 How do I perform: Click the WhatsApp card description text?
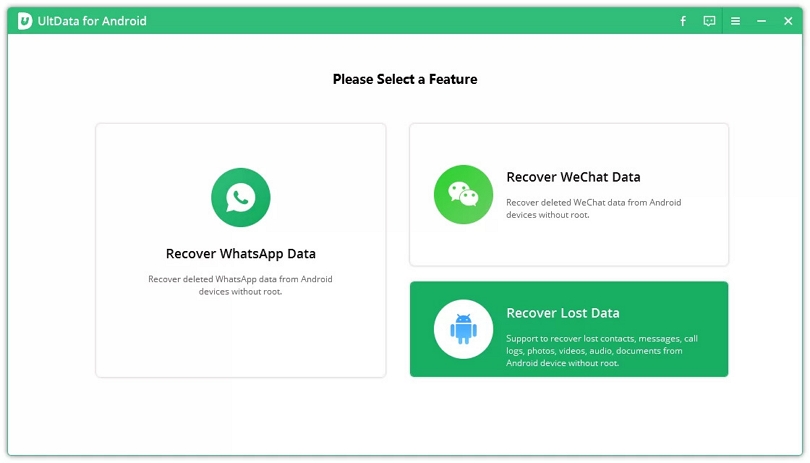tap(241, 285)
